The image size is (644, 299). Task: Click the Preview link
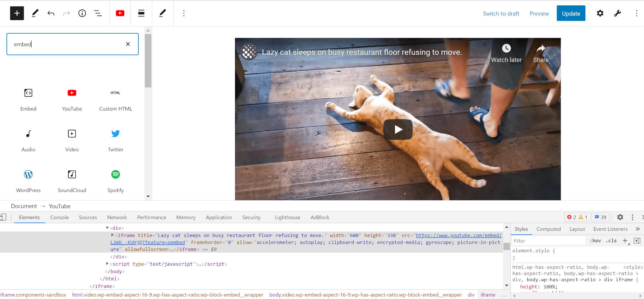coord(539,14)
